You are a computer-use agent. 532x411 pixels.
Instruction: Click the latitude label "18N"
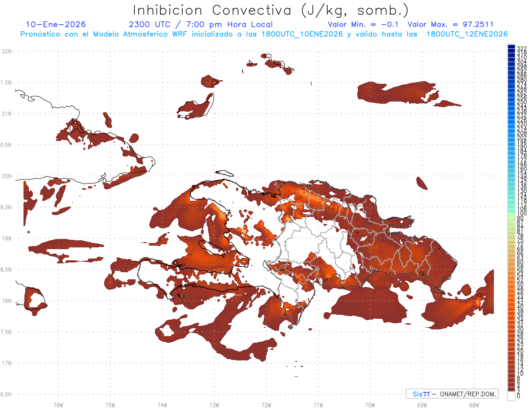(x=7, y=301)
